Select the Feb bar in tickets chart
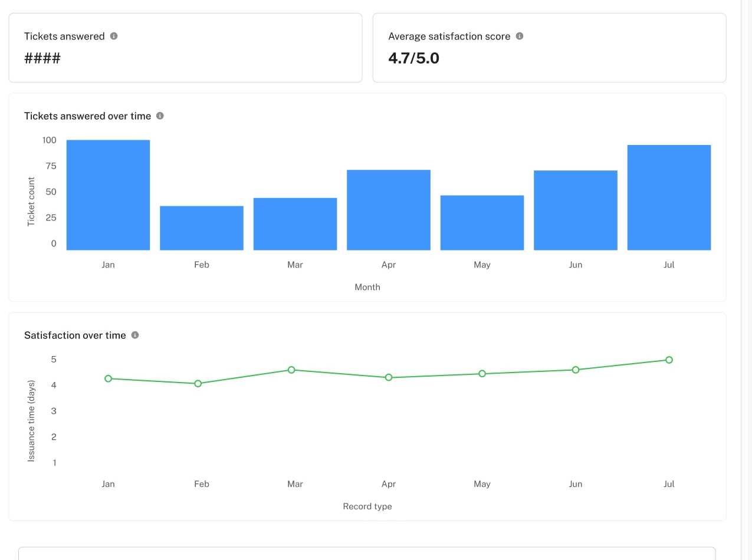 click(202, 228)
